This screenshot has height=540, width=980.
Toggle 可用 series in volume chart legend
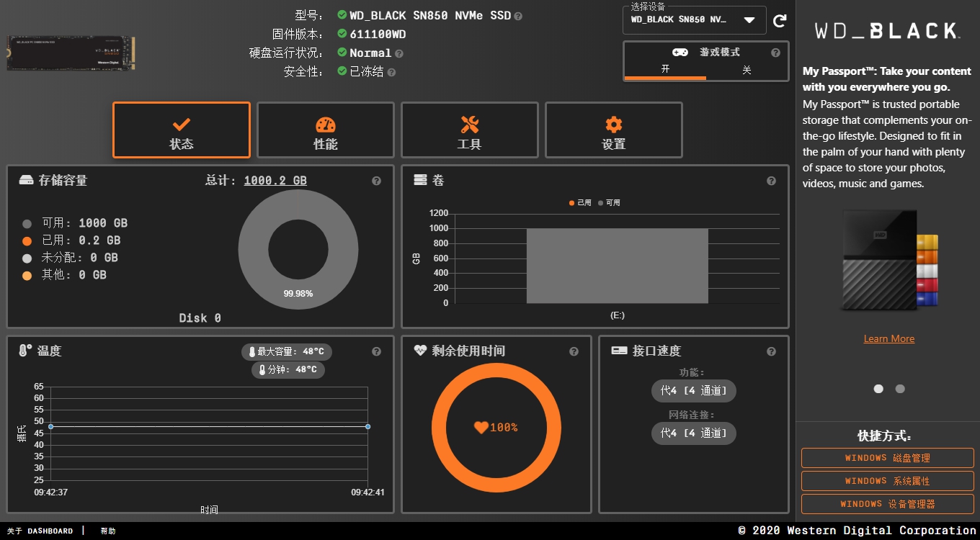[x=609, y=203]
